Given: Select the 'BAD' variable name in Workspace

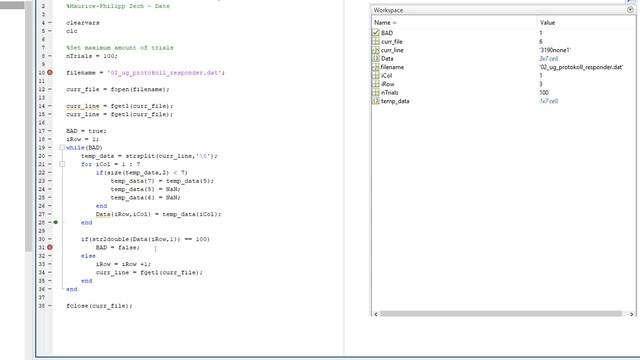Looking at the screenshot, I should point(387,33).
